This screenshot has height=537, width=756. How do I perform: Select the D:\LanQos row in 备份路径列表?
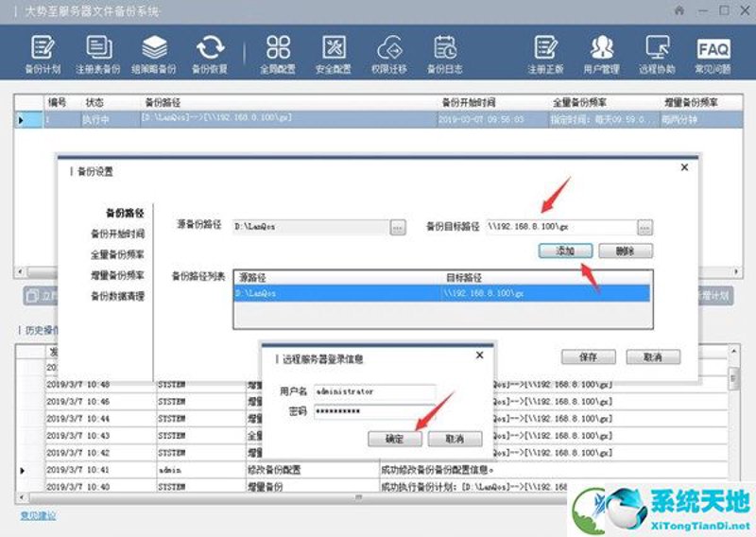442,293
